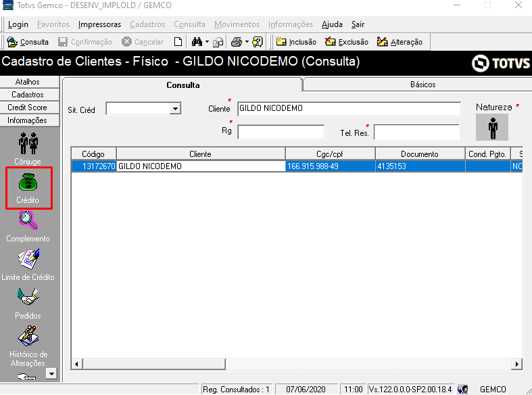This screenshot has height=395, width=532.
Task: Select document cell 4135153
Action: [x=420, y=166]
